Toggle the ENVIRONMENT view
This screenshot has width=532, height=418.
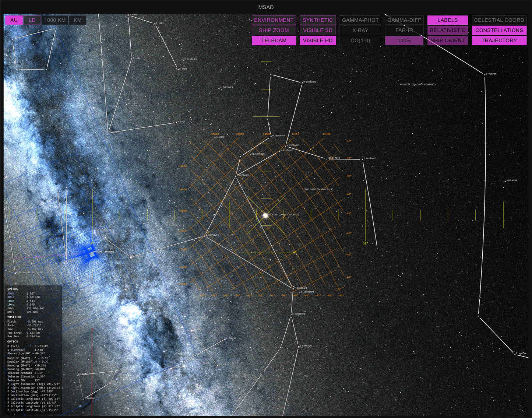(274, 20)
